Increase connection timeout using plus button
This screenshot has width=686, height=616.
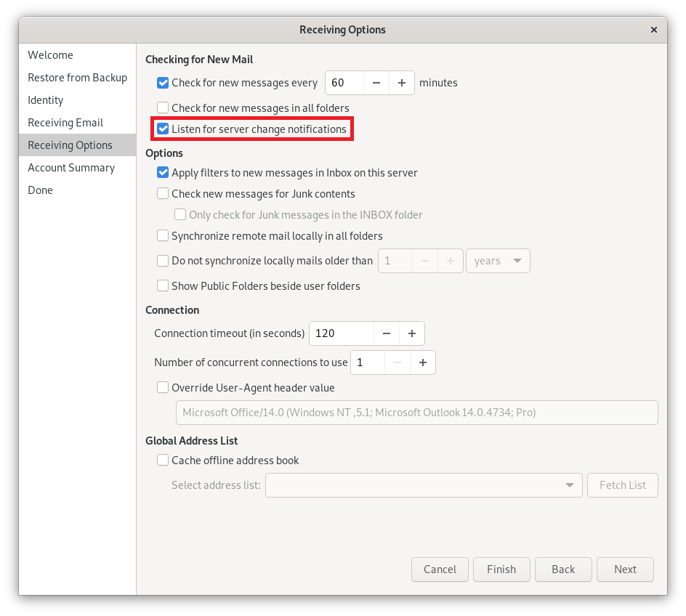pos(411,333)
